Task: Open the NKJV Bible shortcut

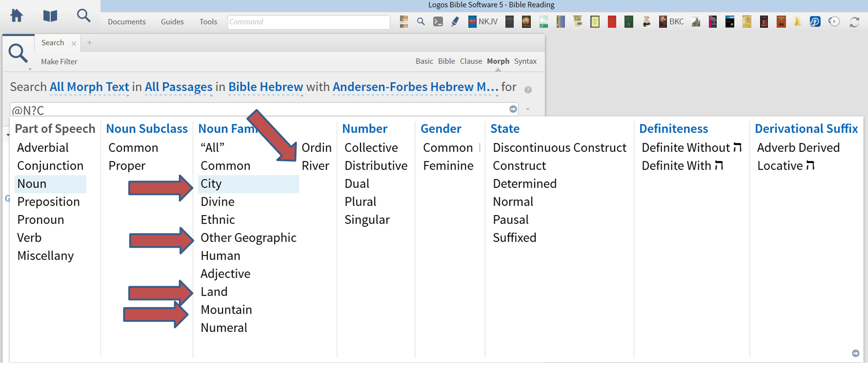Action: [x=483, y=22]
